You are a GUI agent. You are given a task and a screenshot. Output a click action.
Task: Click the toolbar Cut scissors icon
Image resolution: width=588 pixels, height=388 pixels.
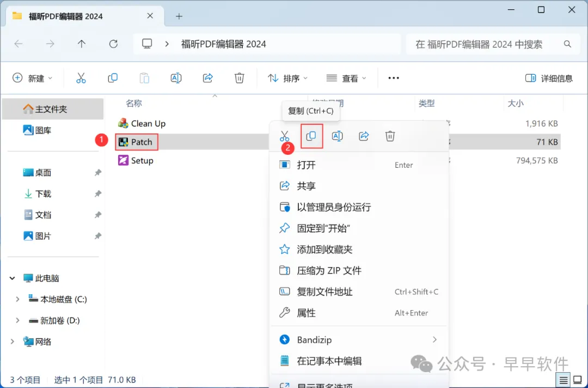click(x=81, y=78)
